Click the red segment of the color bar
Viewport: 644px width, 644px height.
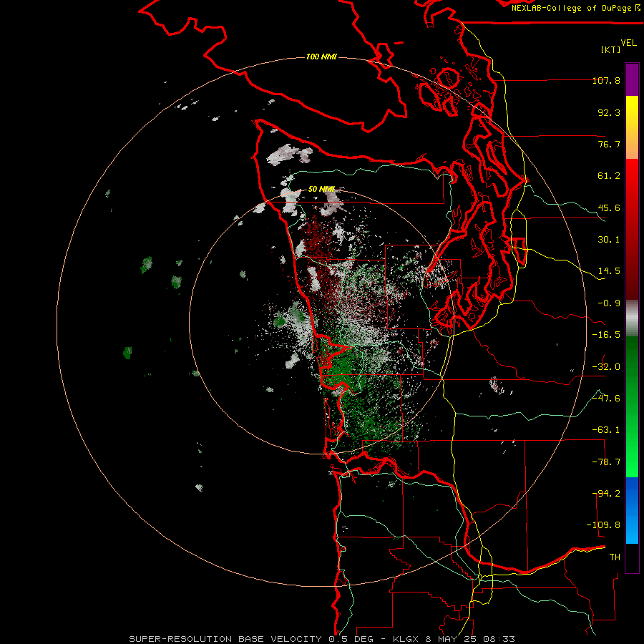[632, 229]
